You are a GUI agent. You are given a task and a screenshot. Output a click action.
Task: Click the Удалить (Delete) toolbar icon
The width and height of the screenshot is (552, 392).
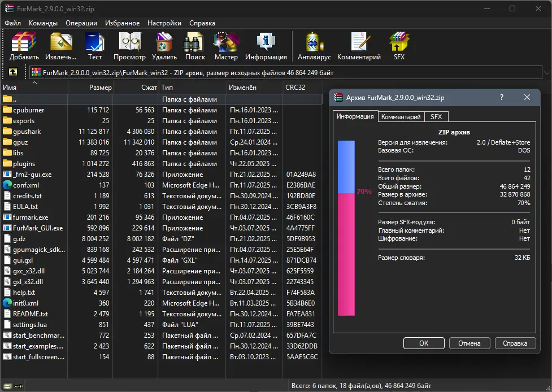164,42
